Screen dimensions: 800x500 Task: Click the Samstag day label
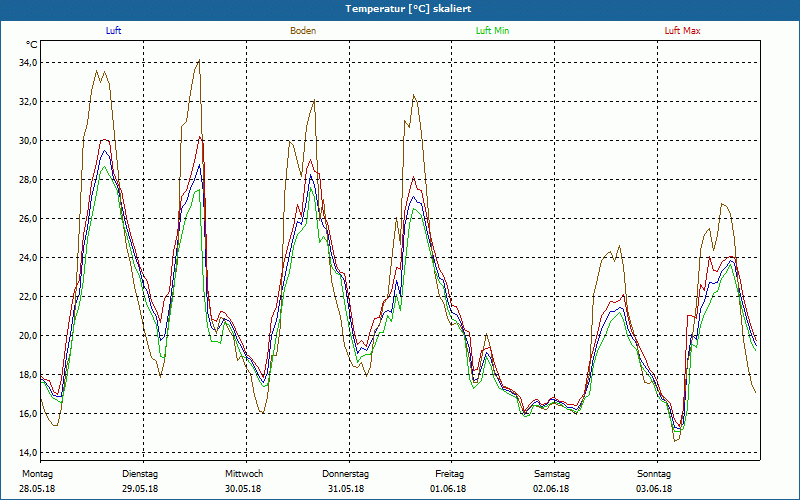(552, 474)
